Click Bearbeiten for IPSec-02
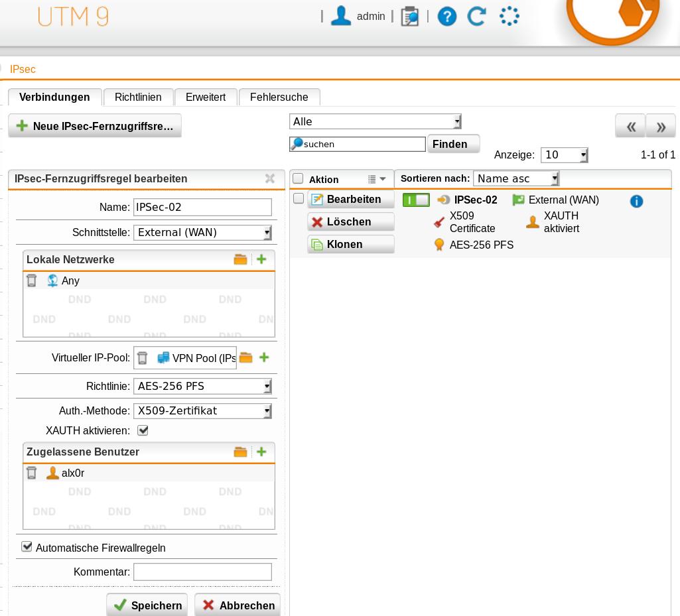The image size is (680, 616). [351, 200]
